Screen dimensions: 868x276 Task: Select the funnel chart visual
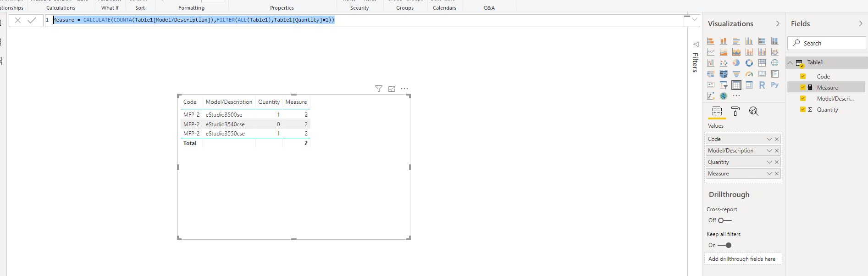point(736,74)
